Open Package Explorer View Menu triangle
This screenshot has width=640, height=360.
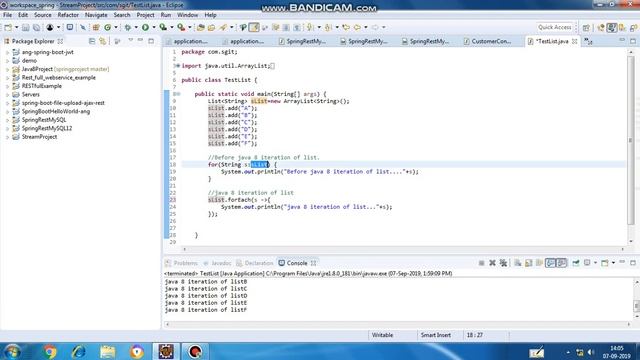pyautogui.click(x=131, y=40)
